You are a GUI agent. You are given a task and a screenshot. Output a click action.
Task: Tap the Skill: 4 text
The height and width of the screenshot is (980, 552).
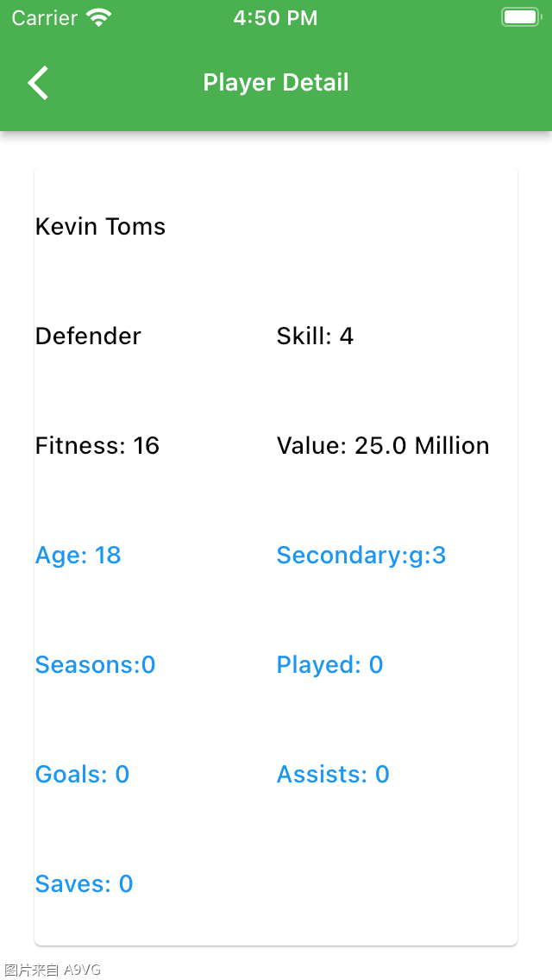point(315,336)
